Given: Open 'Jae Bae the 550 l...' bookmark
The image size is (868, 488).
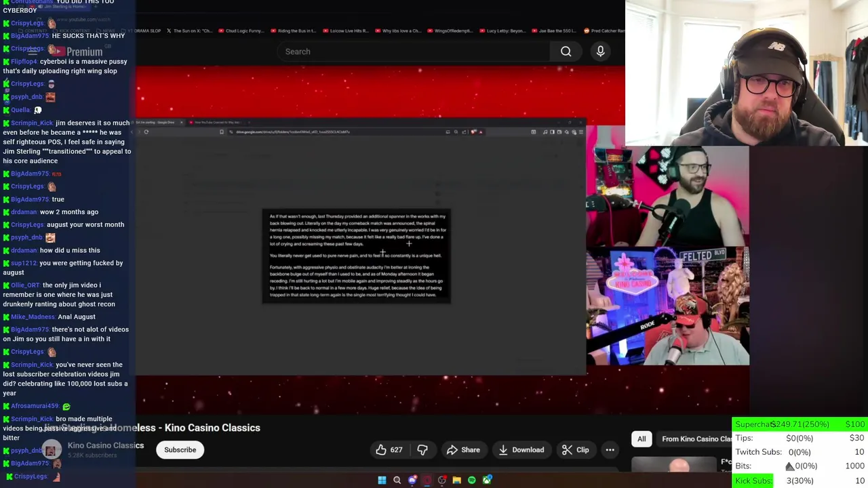Looking at the screenshot, I should (553, 30).
